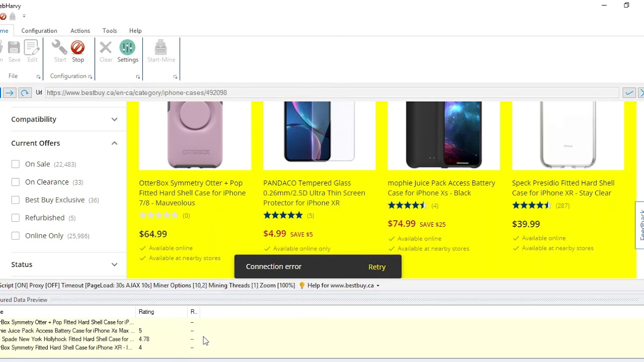Open dialog launcher under Clear and Settings
Image resolution: width=644 pixels, height=362 pixels.
click(138, 76)
